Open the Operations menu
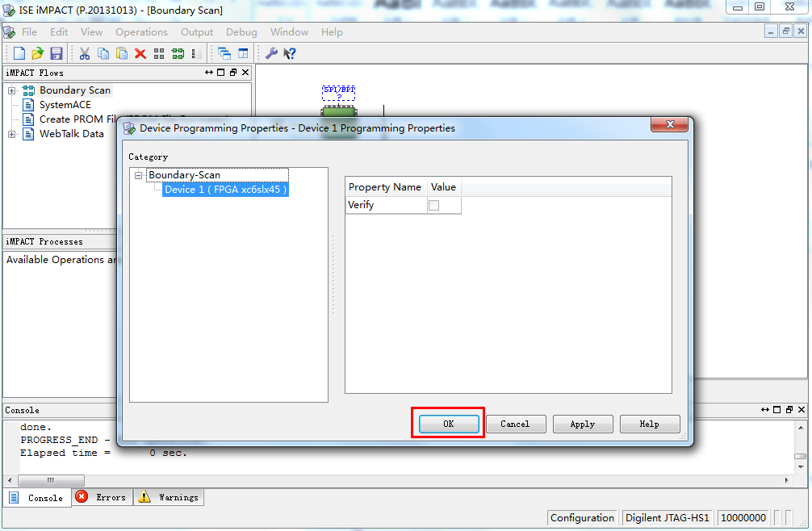 141,32
